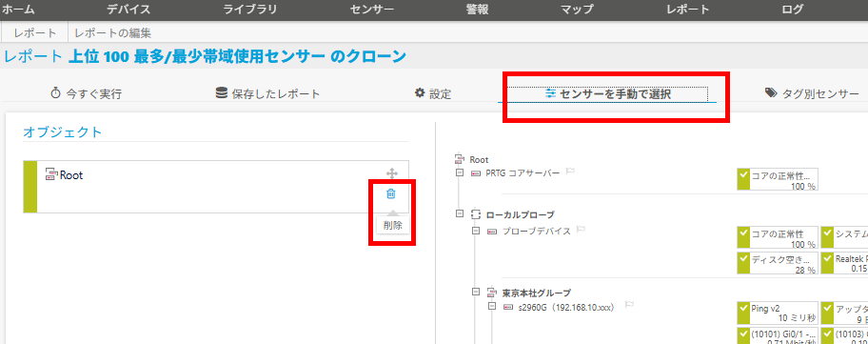Click the システム sensor of プローブデバイス
Viewport: 868px width, 344px height.
[844, 237]
